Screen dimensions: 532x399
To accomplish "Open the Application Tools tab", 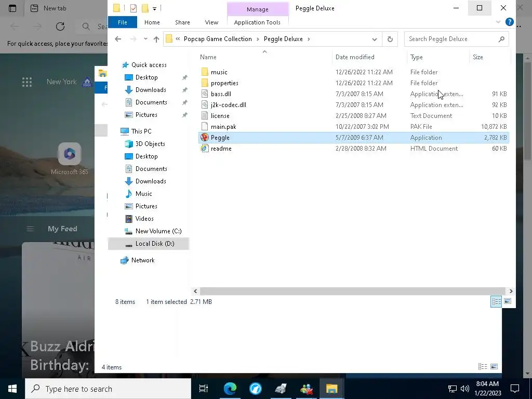I will (x=257, y=22).
